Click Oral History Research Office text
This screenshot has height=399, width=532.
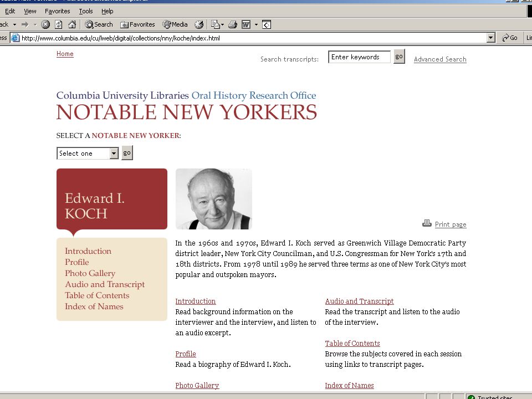(254, 95)
